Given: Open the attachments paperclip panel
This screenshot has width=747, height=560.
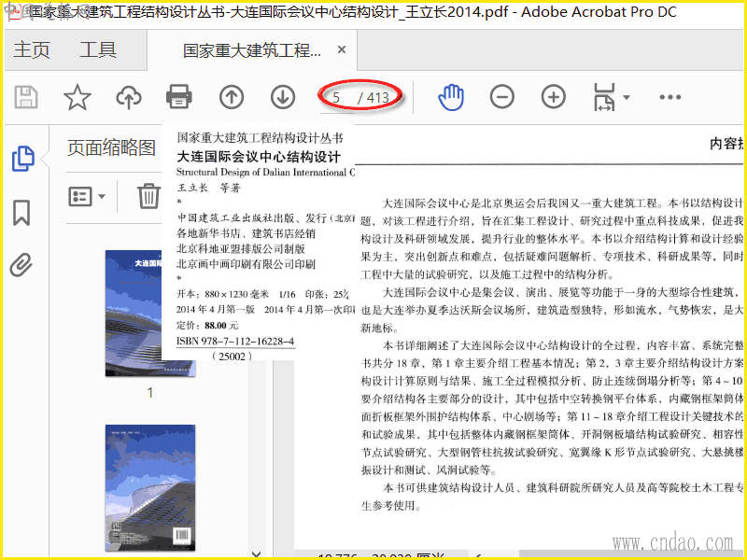Looking at the screenshot, I should [x=21, y=265].
